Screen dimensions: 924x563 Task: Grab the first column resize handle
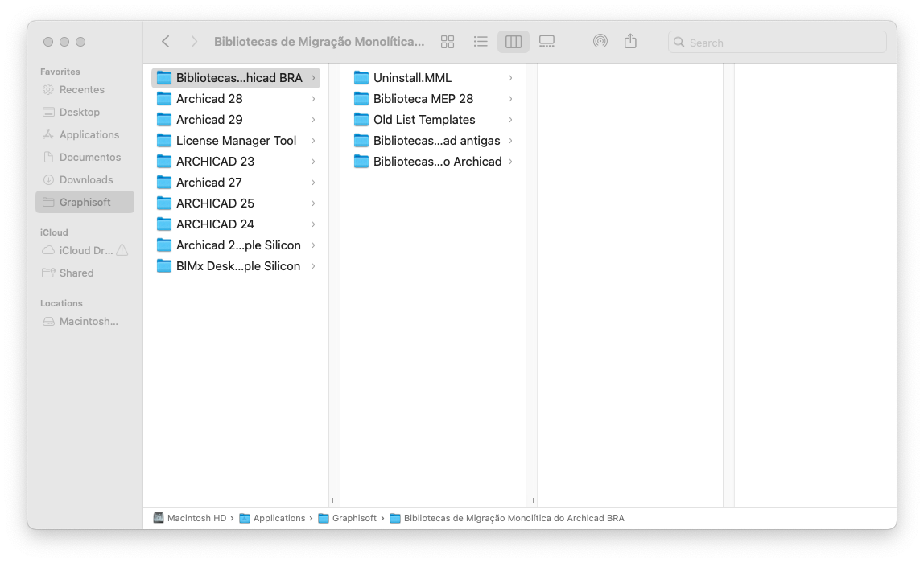click(x=334, y=500)
